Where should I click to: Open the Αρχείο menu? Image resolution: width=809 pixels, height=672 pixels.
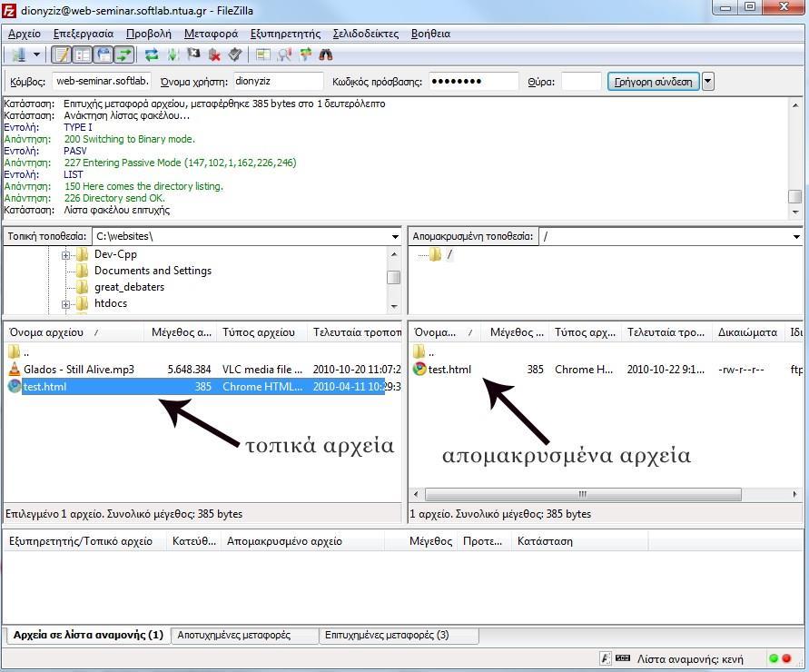click(25, 34)
